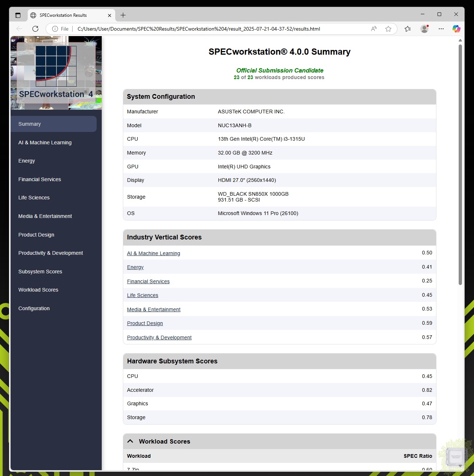This screenshot has height=476, width=474.
Task: Open Productivity & Development in sidebar
Action: [51, 253]
